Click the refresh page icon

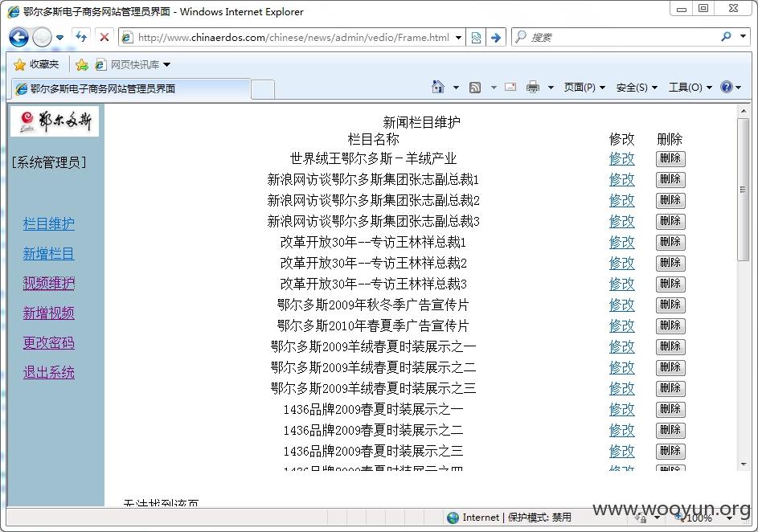pyautogui.click(x=81, y=37)
